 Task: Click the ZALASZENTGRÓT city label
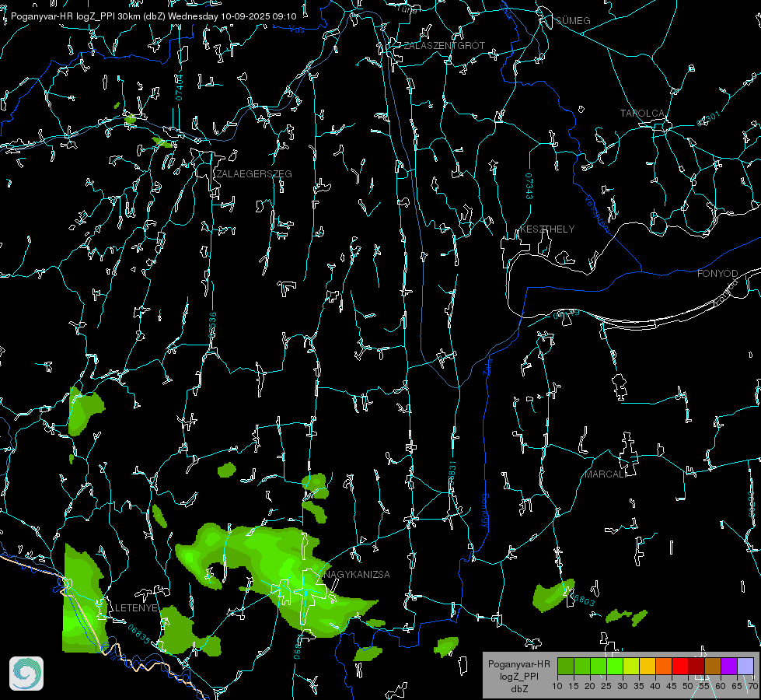tap(444, 46)
